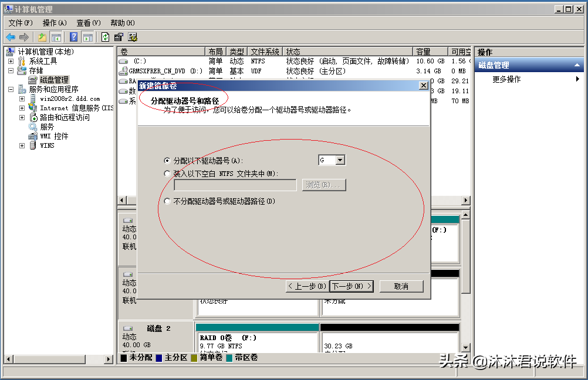This screenshot has width=588, height=380.
Task: Click the GRMSXFRER_CN_DVD disc icon
Action: point(123,70)
